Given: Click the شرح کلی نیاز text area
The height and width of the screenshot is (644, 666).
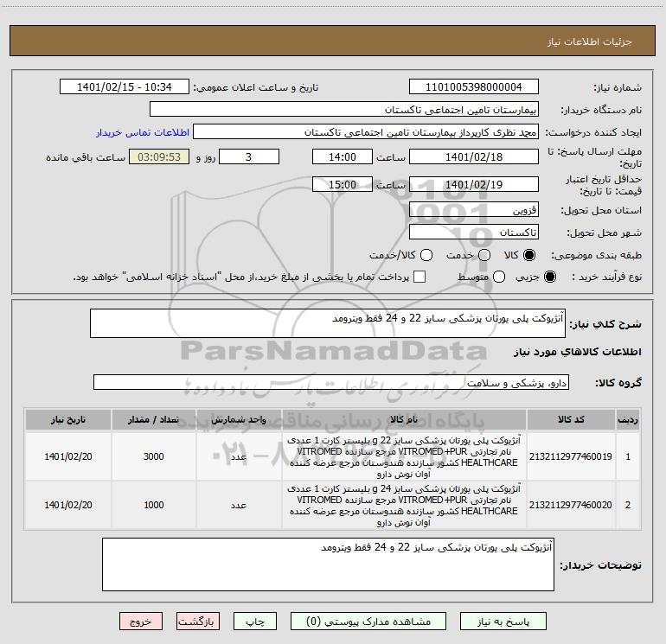Looking at the screenshot, I should point(328,323).
